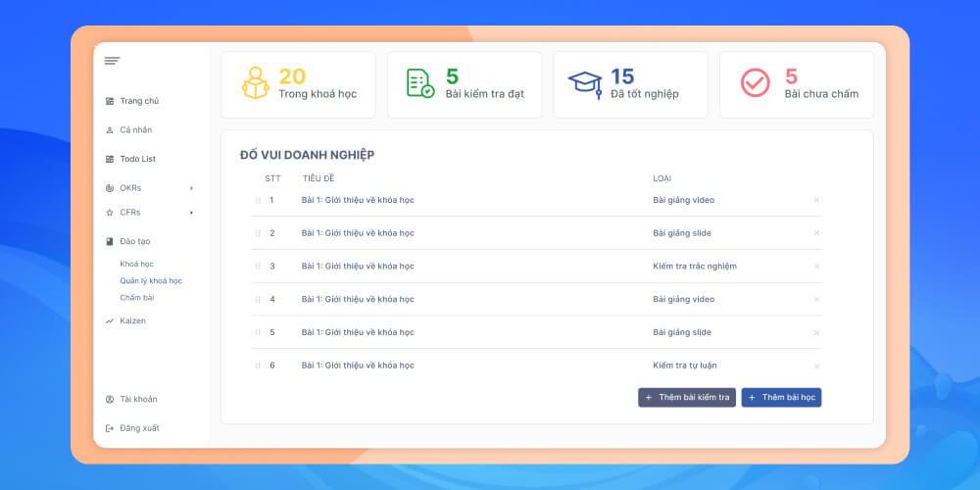Select the OKRs menu label
Screen dimensions: 980x490
(x=130, y=188)
